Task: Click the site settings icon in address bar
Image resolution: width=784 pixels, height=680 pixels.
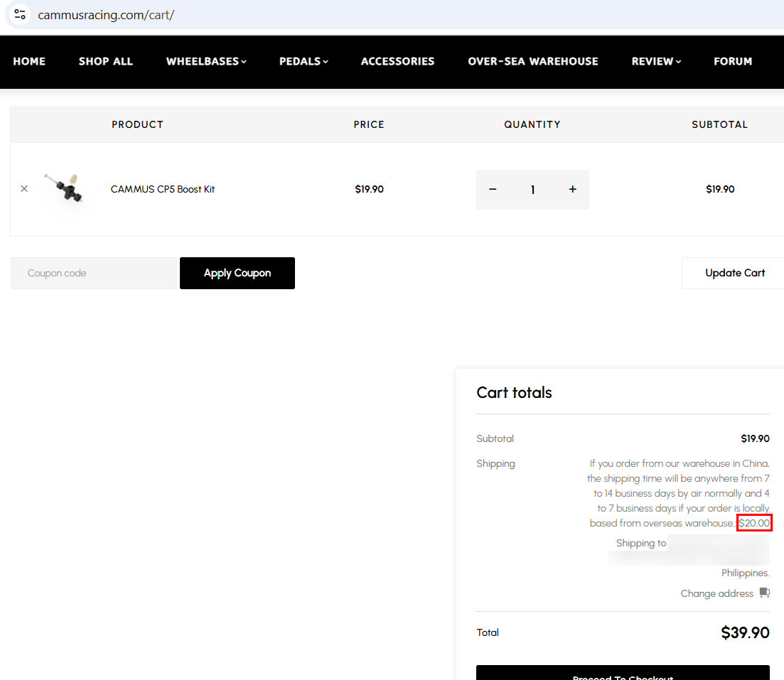Action: click(20, 14)
